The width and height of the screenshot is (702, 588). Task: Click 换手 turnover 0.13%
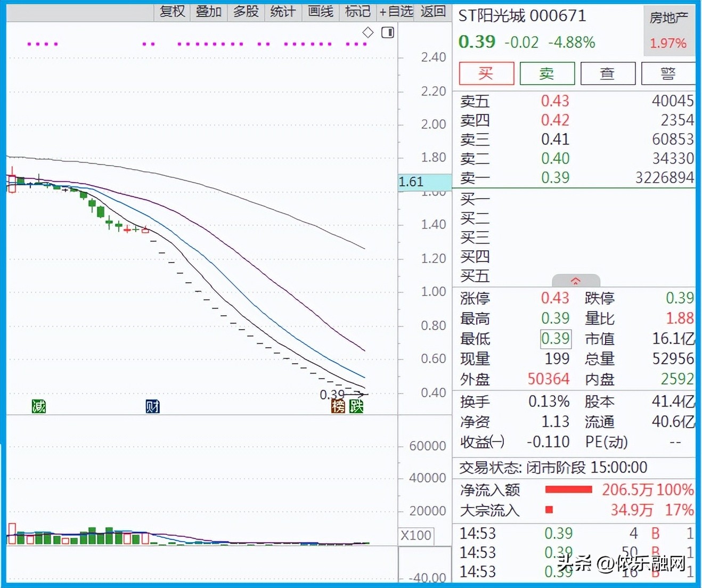[x=549, y=401]
